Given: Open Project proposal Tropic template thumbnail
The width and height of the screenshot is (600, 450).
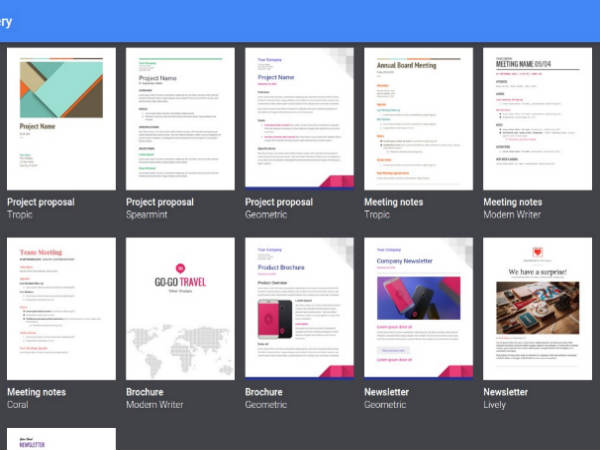Looking at the screenshot, I should coord(61,118).
